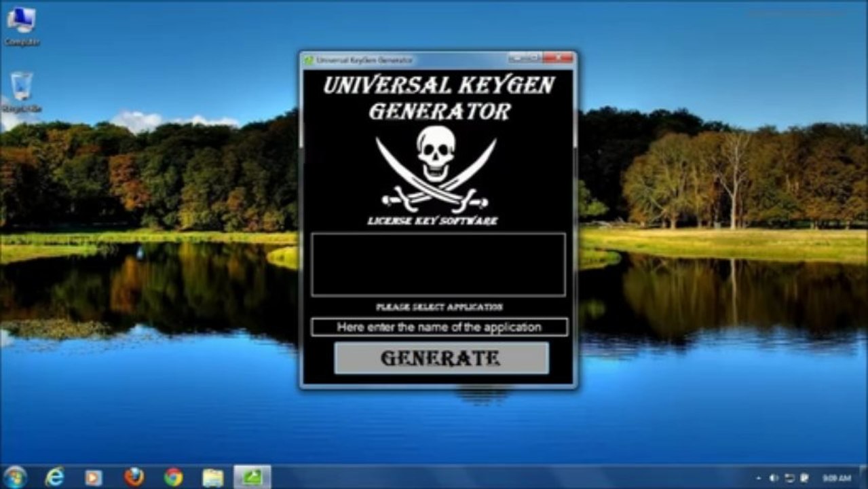
Task: Select the Recycle Bin desktop icon
Action: [22, 92]
